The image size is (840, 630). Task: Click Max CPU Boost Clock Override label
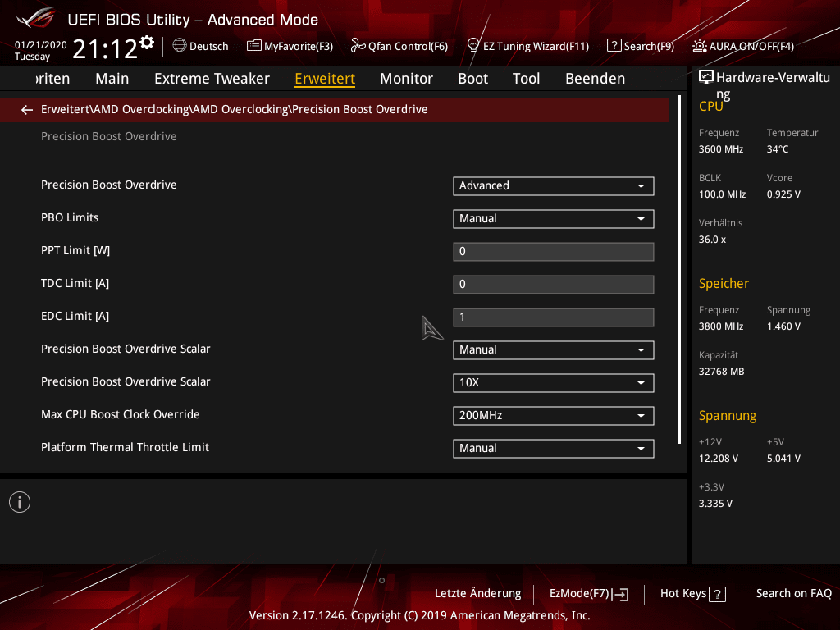coord(121,414)
